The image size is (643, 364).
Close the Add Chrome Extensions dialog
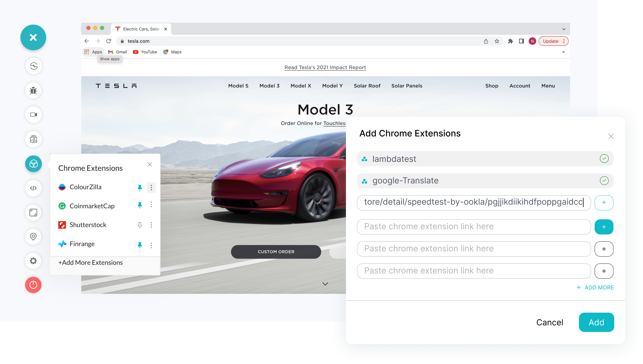click(x=611, y=136)
